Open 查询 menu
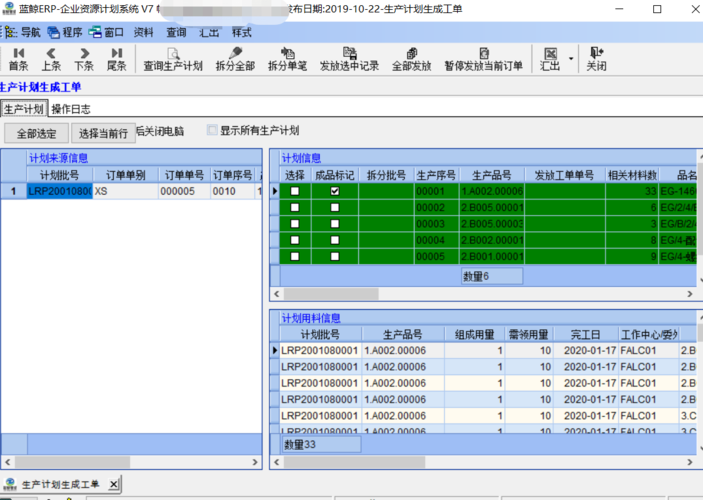The image size is (703, 500). tap(176, 32)
